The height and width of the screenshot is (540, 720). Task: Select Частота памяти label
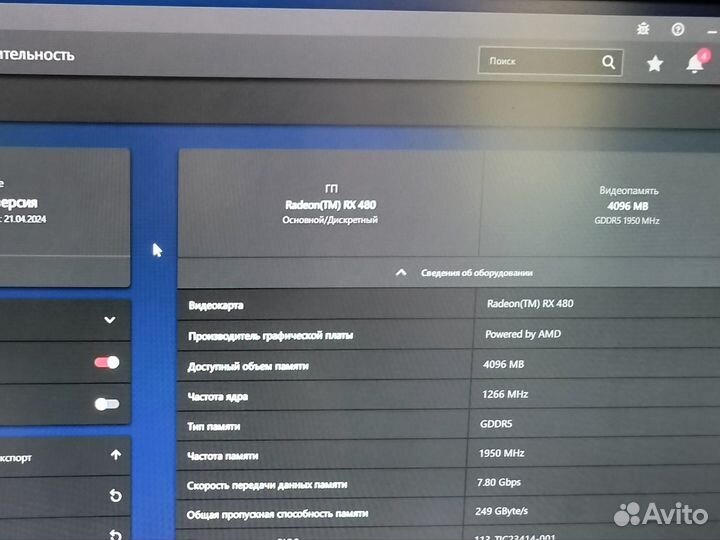click(x=223, y=456)
